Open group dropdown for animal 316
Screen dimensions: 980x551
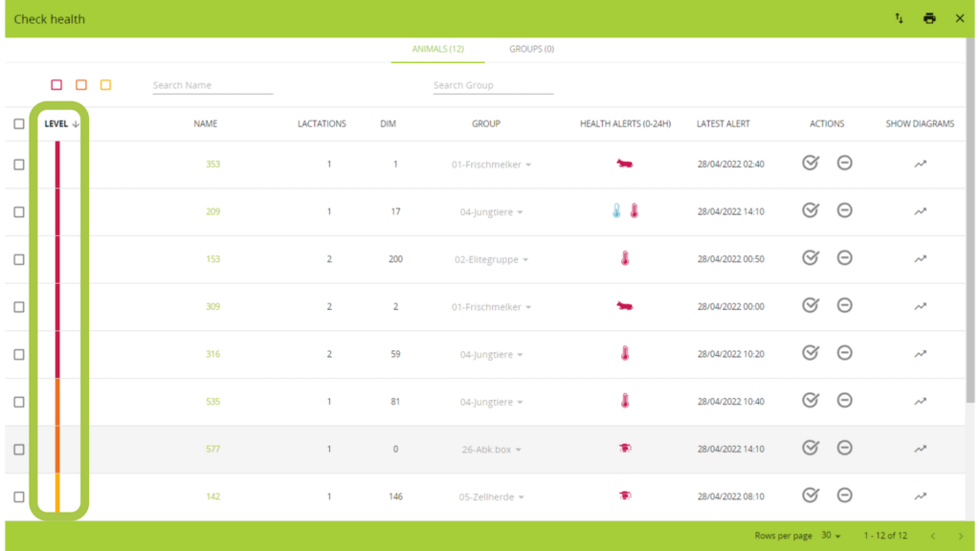491,354
